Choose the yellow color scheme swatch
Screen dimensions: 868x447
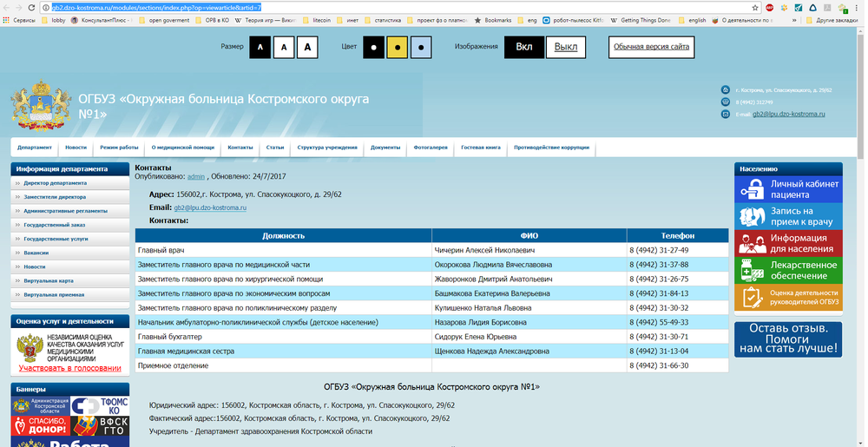click(x=398, y=47)
